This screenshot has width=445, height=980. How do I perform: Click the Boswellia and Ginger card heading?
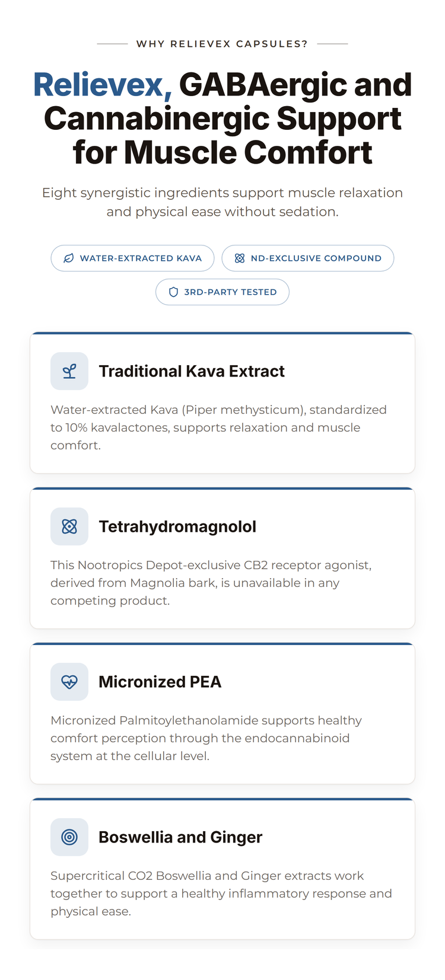click(180, 838)
